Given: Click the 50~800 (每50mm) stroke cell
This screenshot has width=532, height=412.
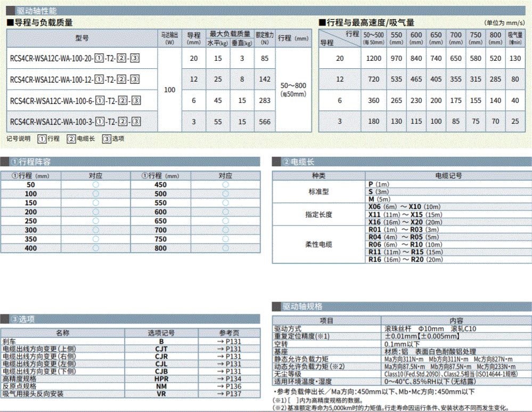Looking at the screenshot, I should (293, 90).
